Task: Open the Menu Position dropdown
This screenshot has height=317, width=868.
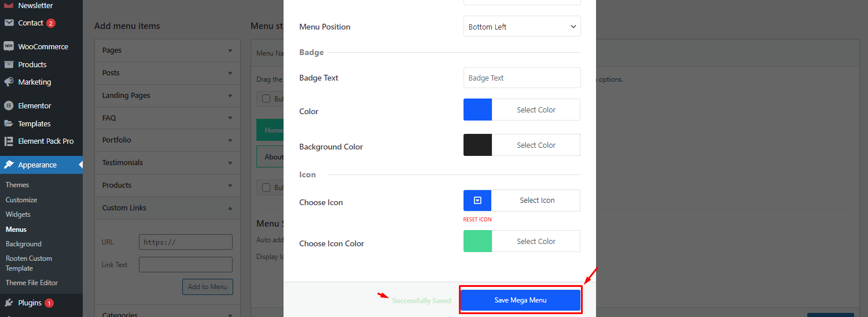Action: pos(522,27)
